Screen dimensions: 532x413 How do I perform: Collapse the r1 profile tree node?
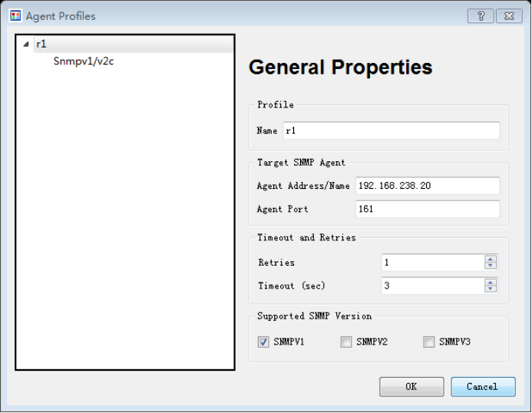26,44
